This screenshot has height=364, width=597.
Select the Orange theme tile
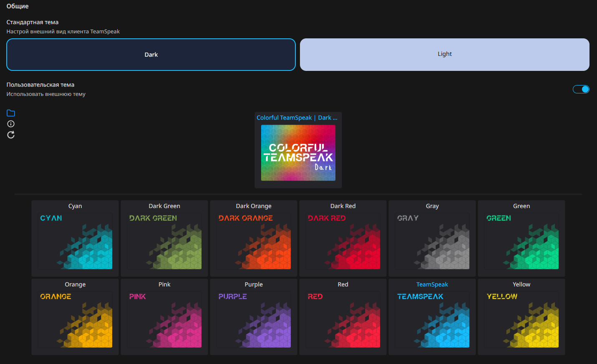[75, 317]
